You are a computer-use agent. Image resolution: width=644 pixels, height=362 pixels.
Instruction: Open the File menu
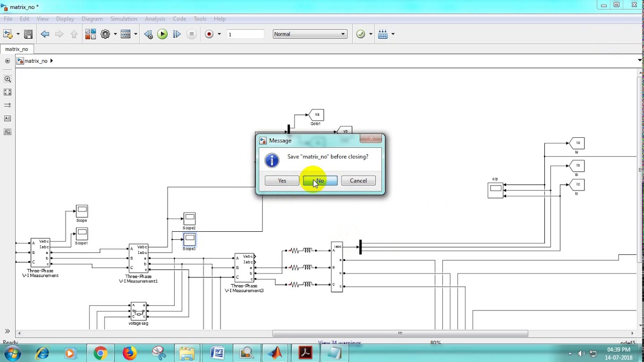8,19
